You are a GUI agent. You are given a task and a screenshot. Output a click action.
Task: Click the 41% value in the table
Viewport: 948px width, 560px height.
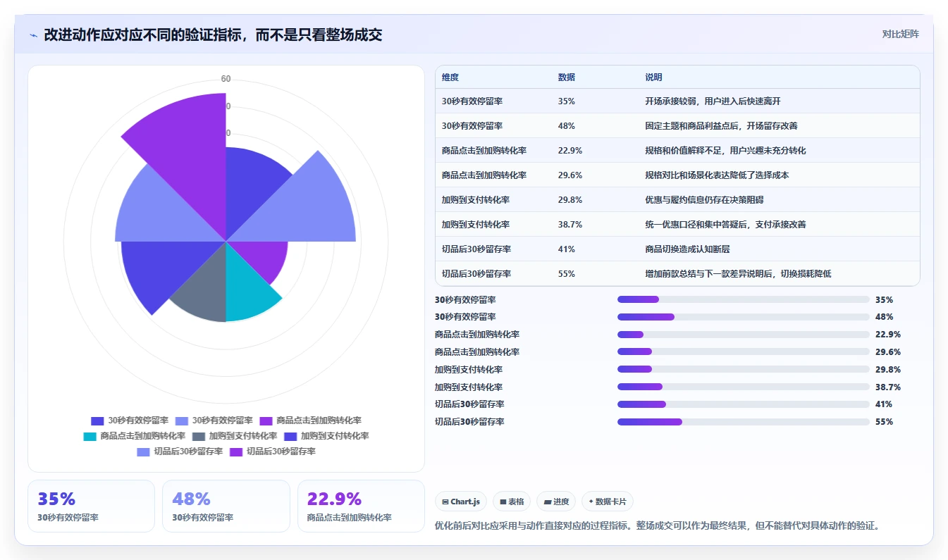(566, 249)
